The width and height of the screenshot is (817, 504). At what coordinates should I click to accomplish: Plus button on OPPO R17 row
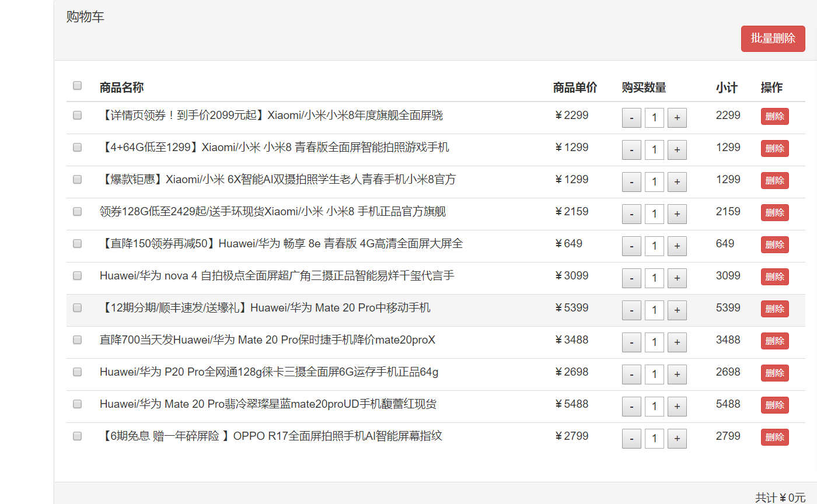pos(677,439)
